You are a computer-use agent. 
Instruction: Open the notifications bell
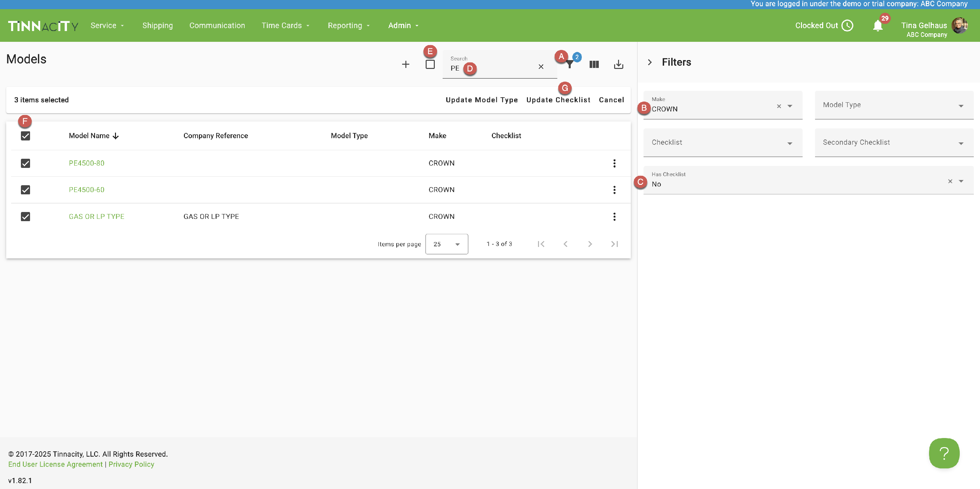[878, 26]
